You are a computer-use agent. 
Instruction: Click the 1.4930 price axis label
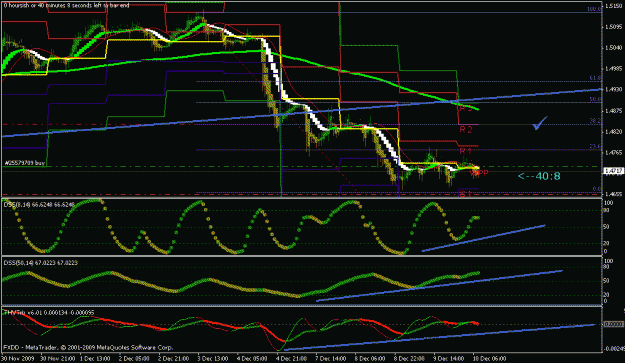pyautogui.click(x=614, y=90)
